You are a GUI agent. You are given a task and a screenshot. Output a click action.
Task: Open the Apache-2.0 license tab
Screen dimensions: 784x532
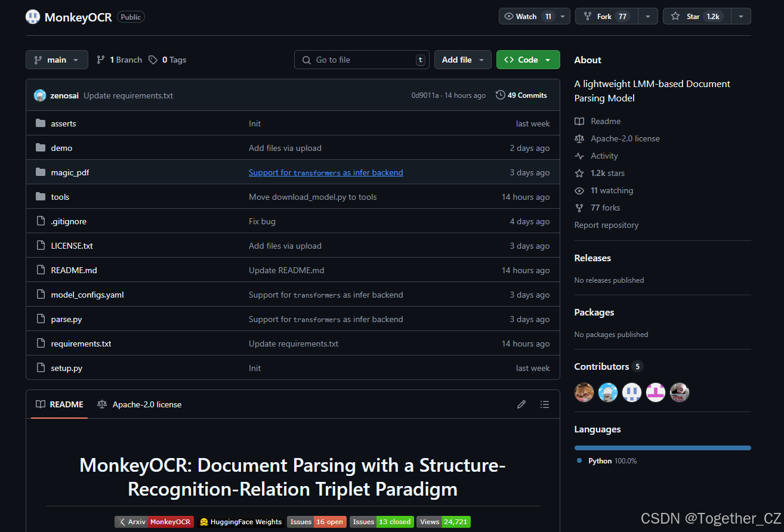tap(139, 404)
